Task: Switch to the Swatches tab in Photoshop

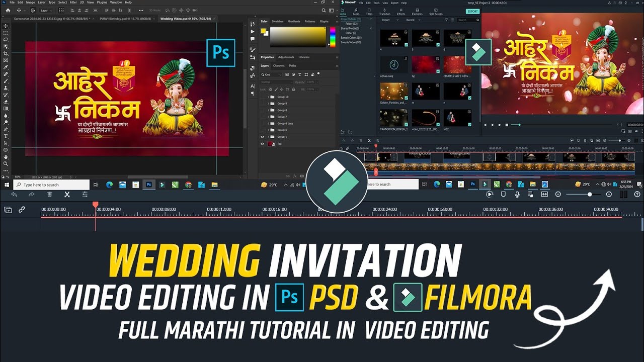Action: 278,21
